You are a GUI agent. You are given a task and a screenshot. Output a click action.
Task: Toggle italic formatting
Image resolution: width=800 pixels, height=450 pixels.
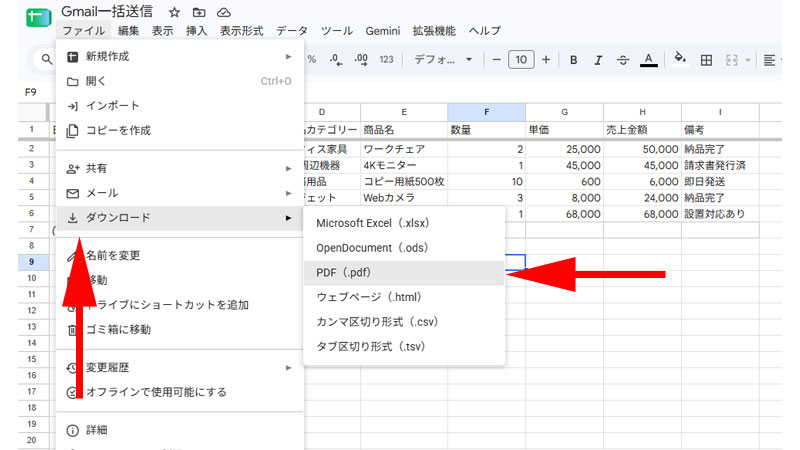click(x=598, y=60)
